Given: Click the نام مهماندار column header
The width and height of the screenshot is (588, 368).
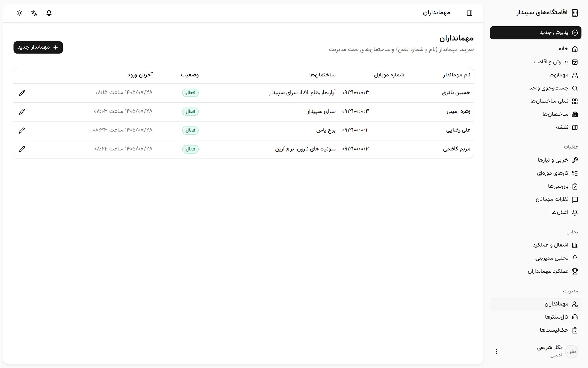Looking at the screenshot, I should [457, 75].
